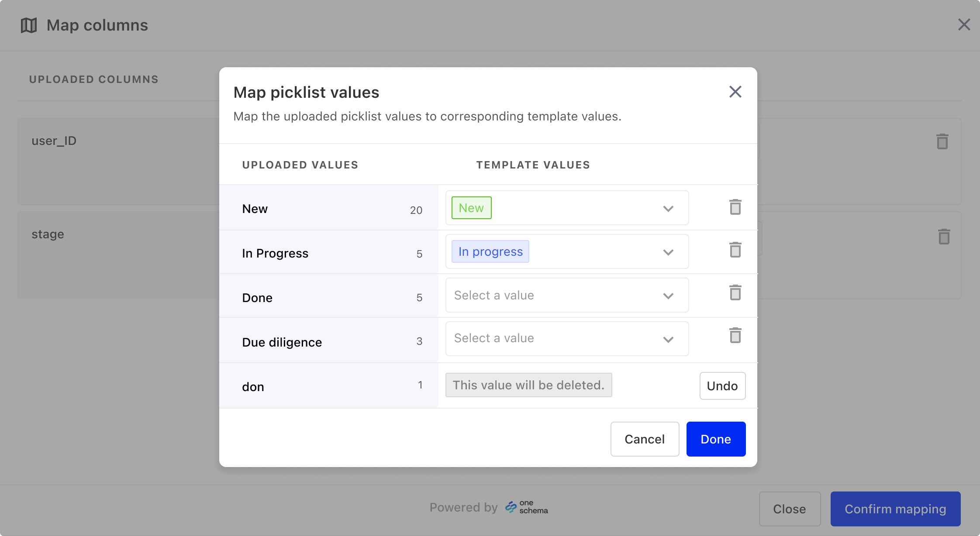Dismiss the Map picklist values dialog

coord(735,92)
